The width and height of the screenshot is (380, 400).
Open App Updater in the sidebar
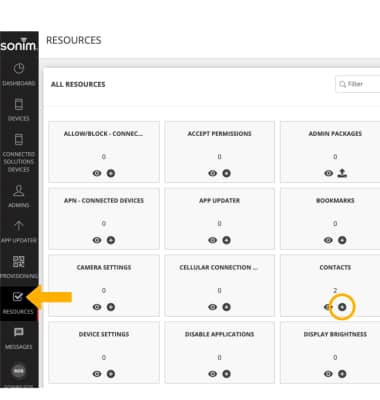(19, 231)
